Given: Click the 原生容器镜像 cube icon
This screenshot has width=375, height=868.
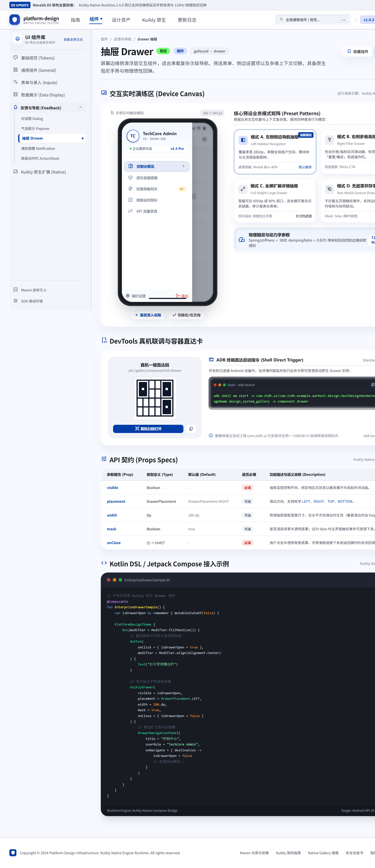Looking at the screenshot, I should pyautogui.click(x=130, y=178).
